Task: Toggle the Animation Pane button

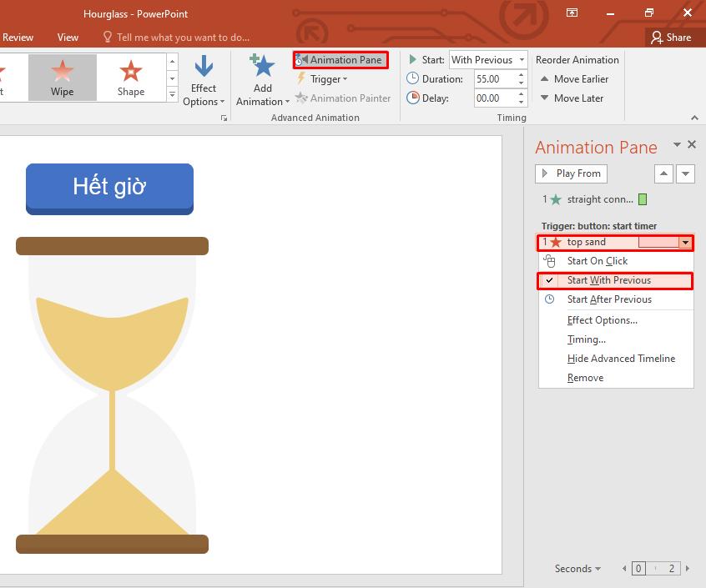Action: pos(340,60)
